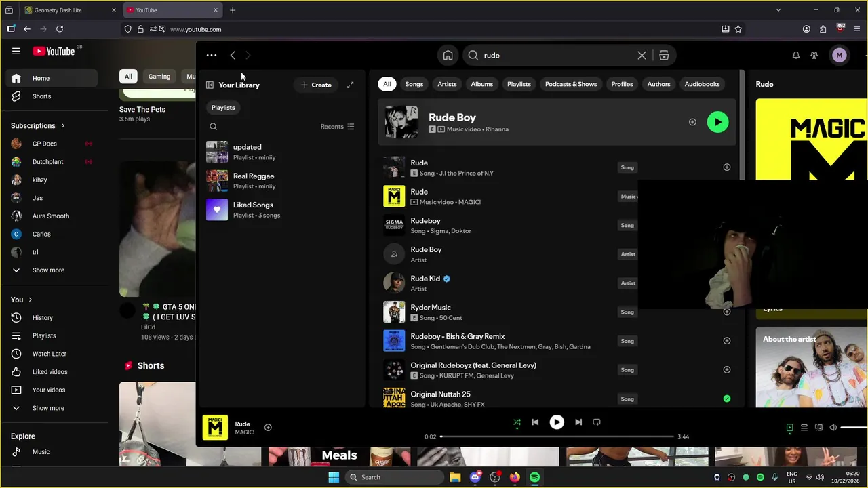Viewport: 868px width, 488px height.
Task: Toggle shuffle in the player bar
Action: [x=517, y=422]
